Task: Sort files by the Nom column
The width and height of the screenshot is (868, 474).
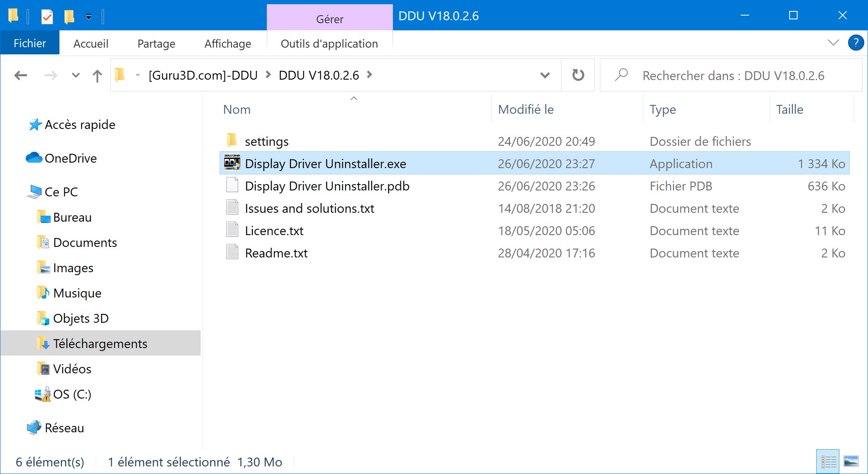Action: click(237, 110)
